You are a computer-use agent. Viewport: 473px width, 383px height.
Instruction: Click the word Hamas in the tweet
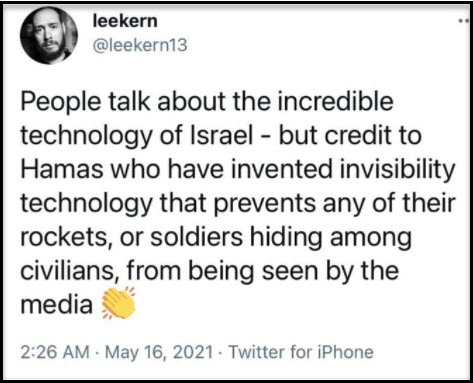[62, 169]
